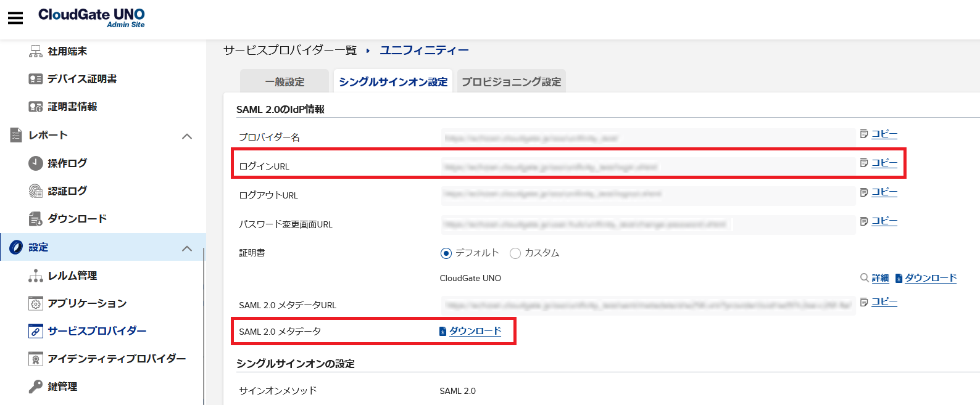This screenshot has width=980, height=405.
Task: Click the 社用端末 sidebar icon
Action: tap(36, 51)
